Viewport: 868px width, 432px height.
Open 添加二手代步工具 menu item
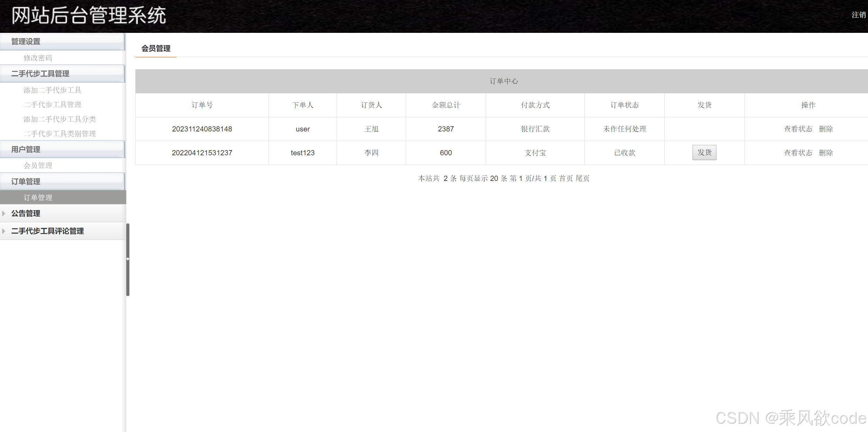tap(52, 90)
